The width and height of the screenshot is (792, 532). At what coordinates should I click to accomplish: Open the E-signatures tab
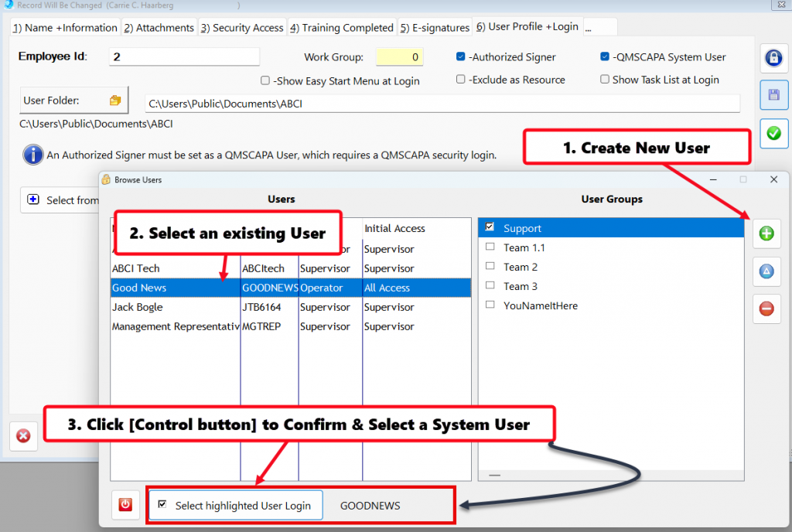435,28
